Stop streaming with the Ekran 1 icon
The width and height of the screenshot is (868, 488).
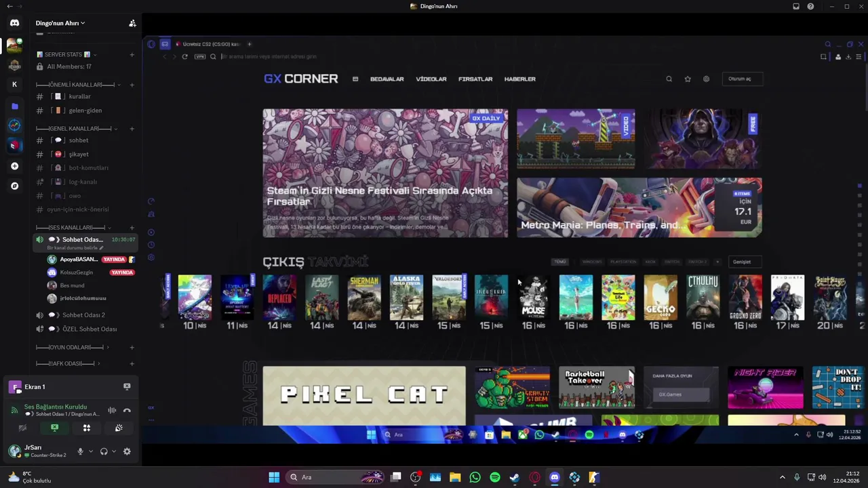[x=127, y=386]
